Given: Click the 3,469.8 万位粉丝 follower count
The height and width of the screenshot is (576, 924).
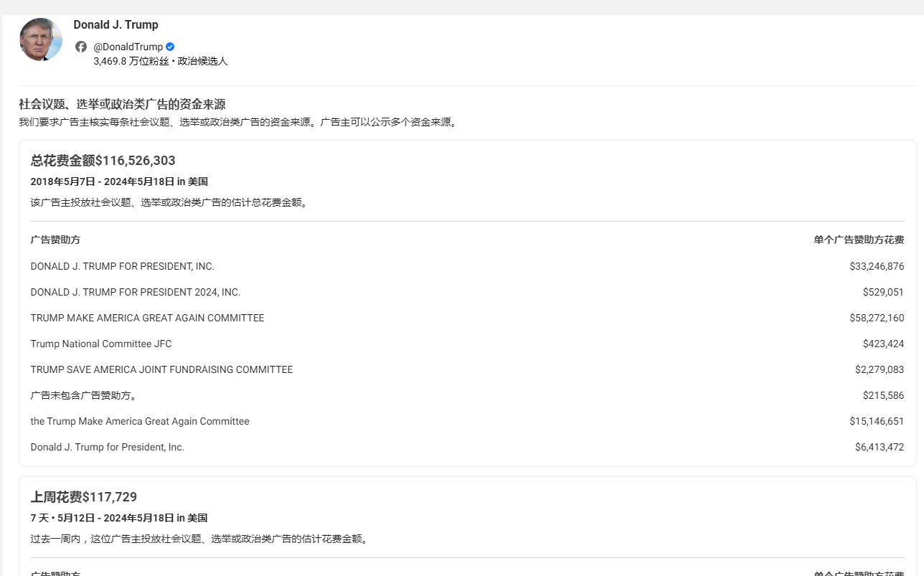Looking at the screenshot, I should (131, 62).
